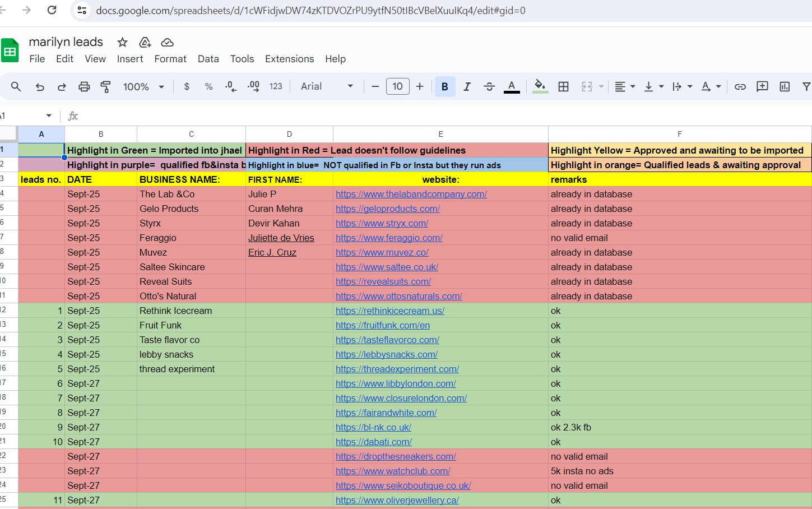Screen dimensions: 812x509
Task: Expand the merge cells options arrow
Action: (x=601, y=86)
